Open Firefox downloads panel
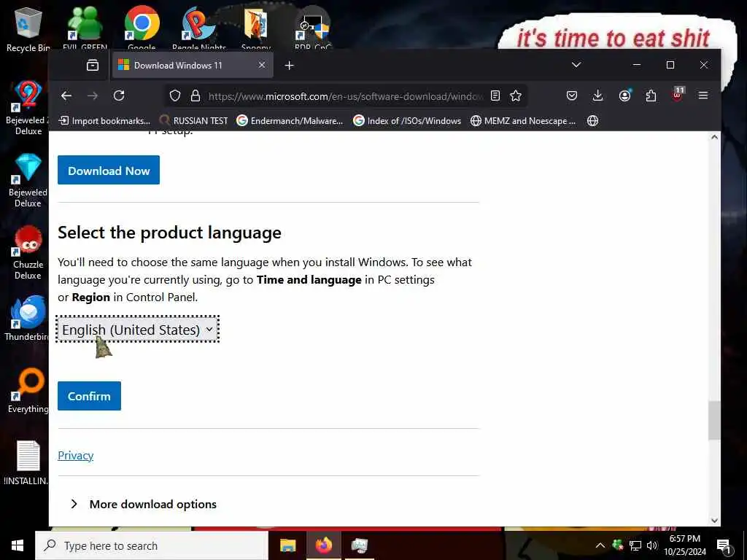This screenshot has width=747, height=560. pos(598,96)
